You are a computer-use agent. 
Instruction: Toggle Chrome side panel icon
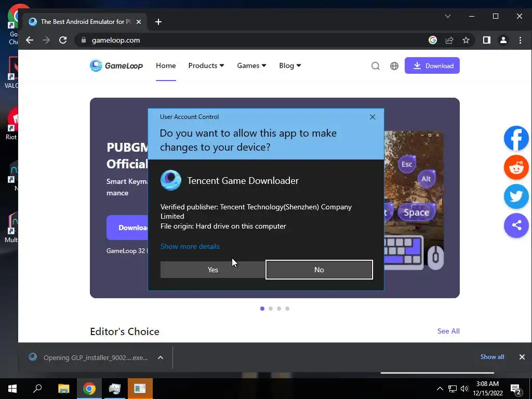click(486, 40)
